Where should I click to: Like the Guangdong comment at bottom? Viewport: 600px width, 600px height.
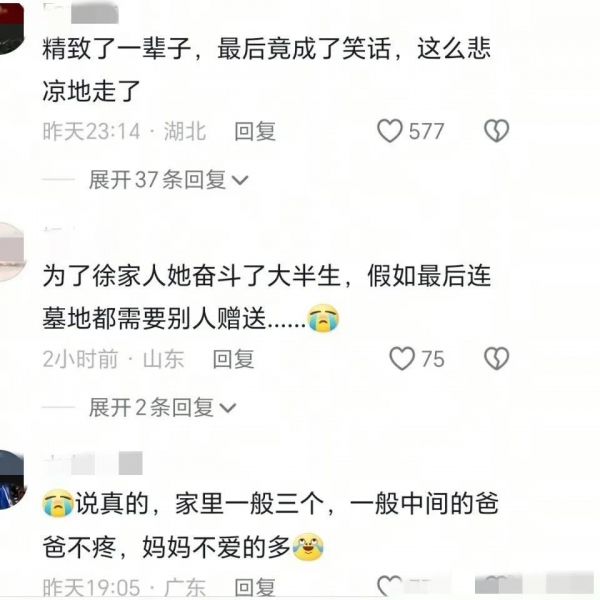390,585
